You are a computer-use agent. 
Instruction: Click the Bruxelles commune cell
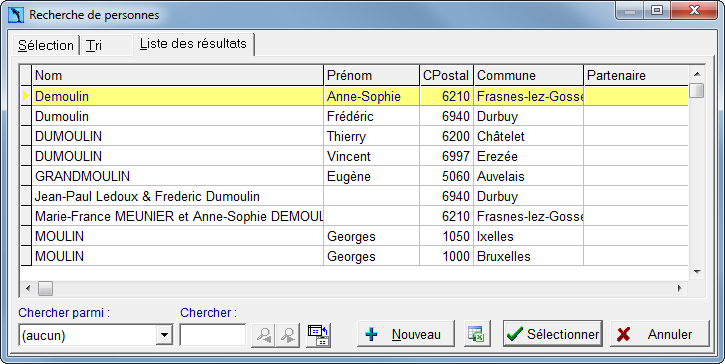[x=528, y=256]
